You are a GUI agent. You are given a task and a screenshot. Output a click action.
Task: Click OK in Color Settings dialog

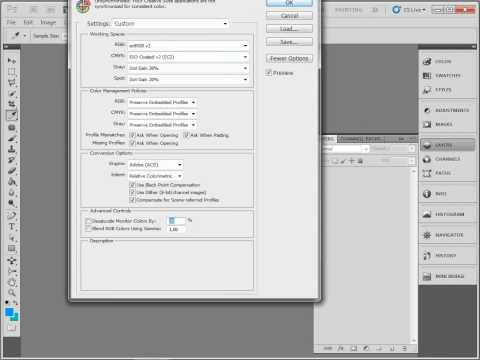pyautogui.click(x=289, y=3)
